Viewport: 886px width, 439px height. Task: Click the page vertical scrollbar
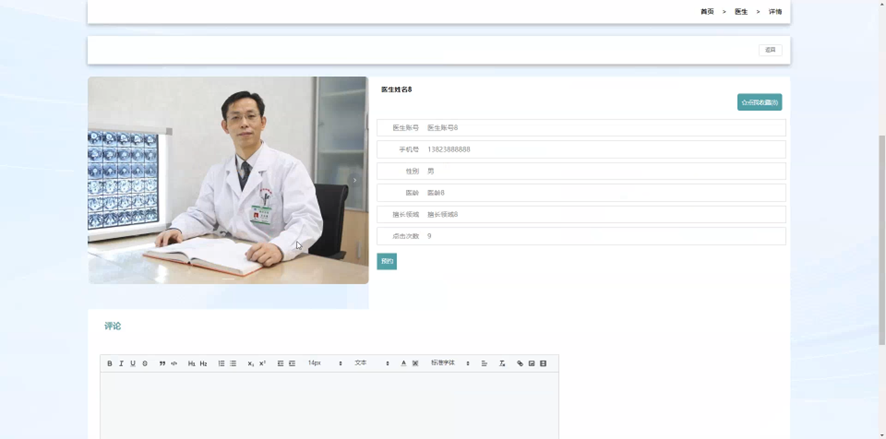pos(881,240)
